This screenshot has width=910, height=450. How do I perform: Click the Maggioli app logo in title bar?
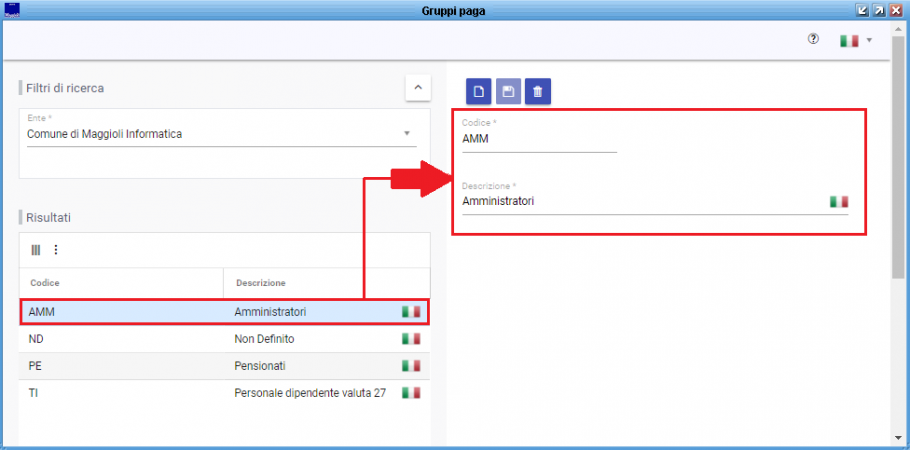(12, 10)
